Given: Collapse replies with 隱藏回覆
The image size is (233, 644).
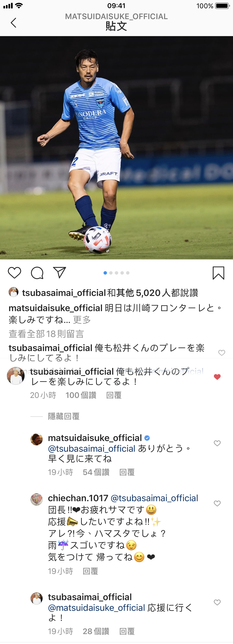Looking at the screenshot, I should point(64,416).
